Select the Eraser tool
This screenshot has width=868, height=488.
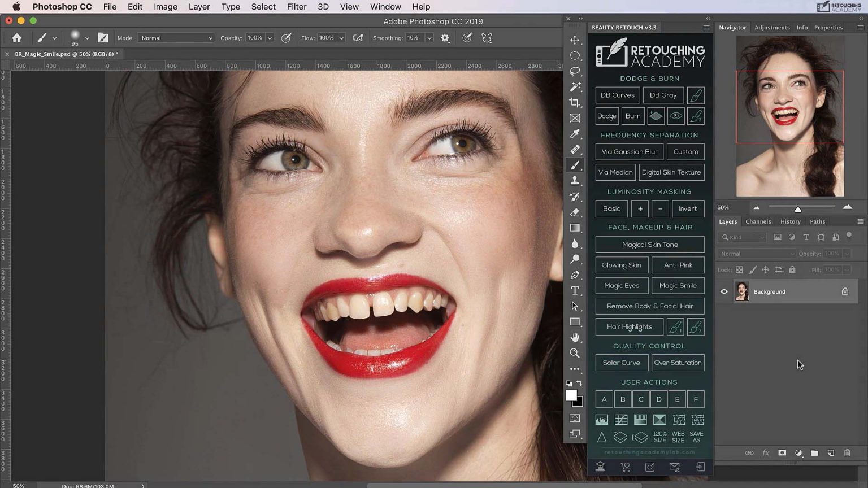[575, 212]
